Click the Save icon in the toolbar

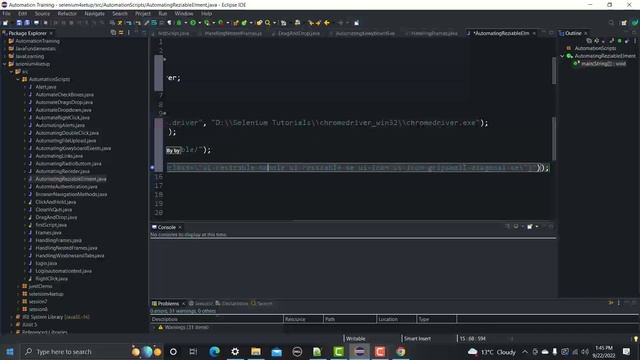[x=19, y=23]
